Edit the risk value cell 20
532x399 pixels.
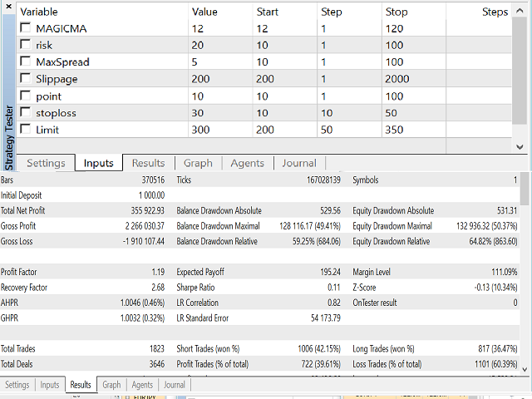(220, 45)
